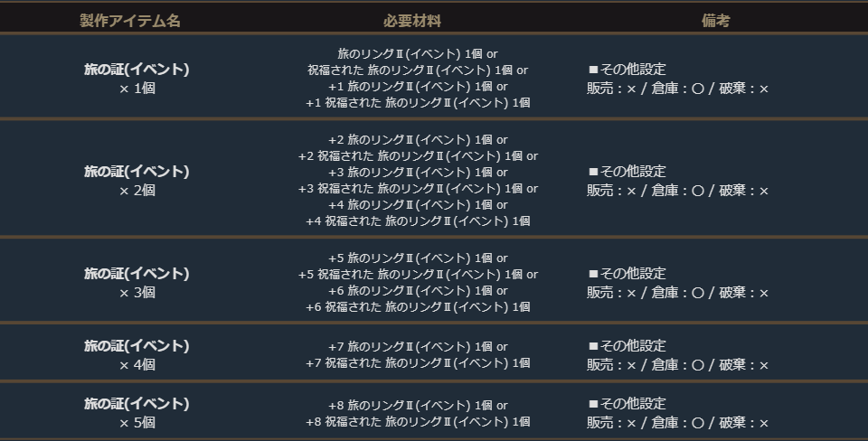
Task: Click the 備考 column header
Action: point(715,21)
